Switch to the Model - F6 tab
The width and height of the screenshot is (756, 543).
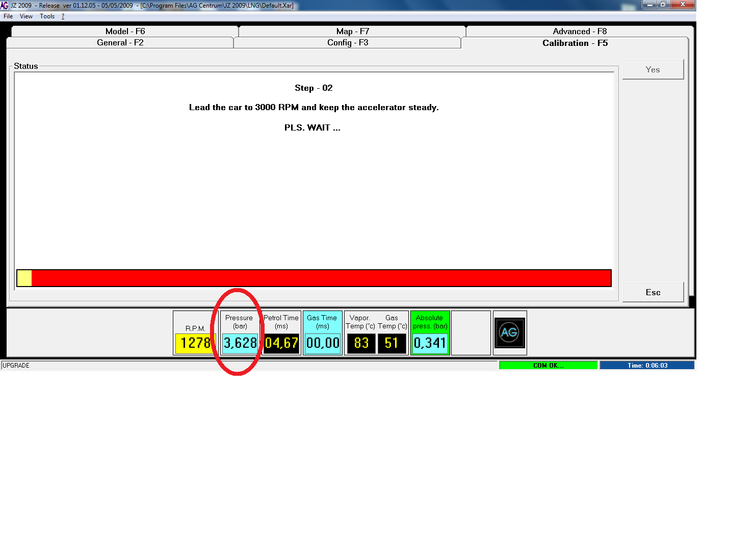[x=125, y=32]
